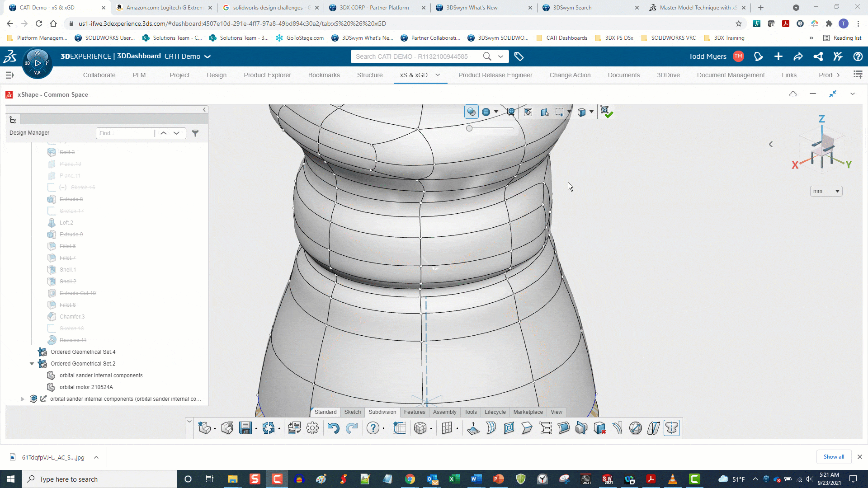Toggle the highlighted Symmetry tool in Subdivision toolbar
Image resolution: width=868 pixels, height=488 pixels.
[672, 428]
